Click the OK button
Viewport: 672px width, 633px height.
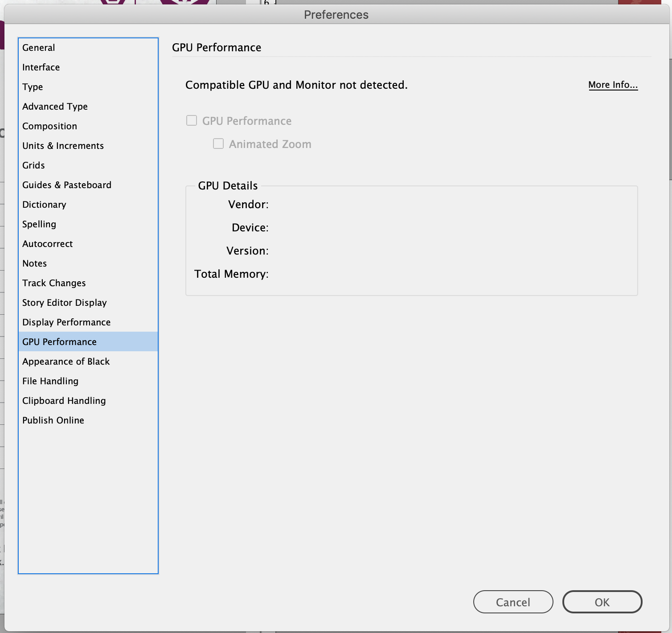tap(602, 602)
